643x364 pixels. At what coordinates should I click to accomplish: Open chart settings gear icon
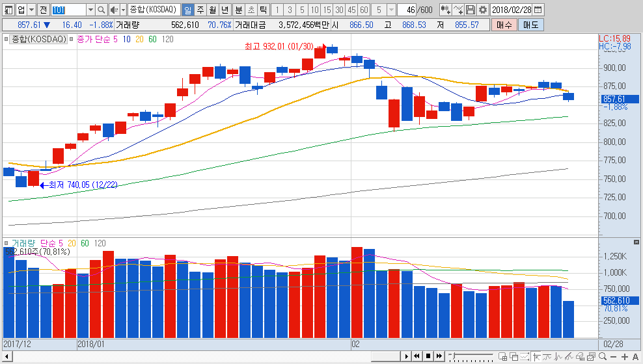[x=482, y=10]
